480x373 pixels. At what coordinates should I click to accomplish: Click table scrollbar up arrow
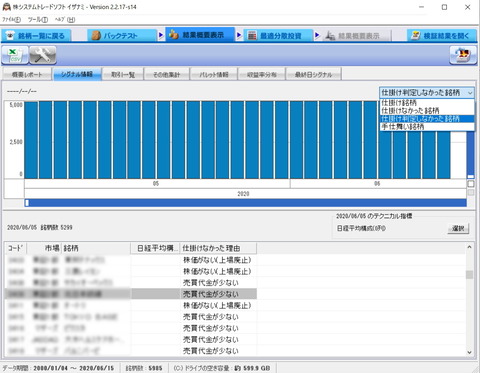pos(469,247)
